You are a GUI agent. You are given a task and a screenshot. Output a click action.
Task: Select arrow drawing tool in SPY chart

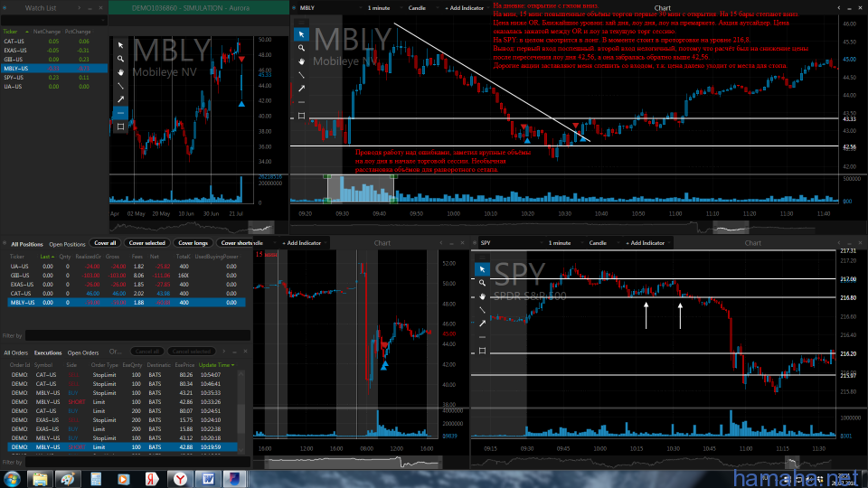(x=482, y=324)
